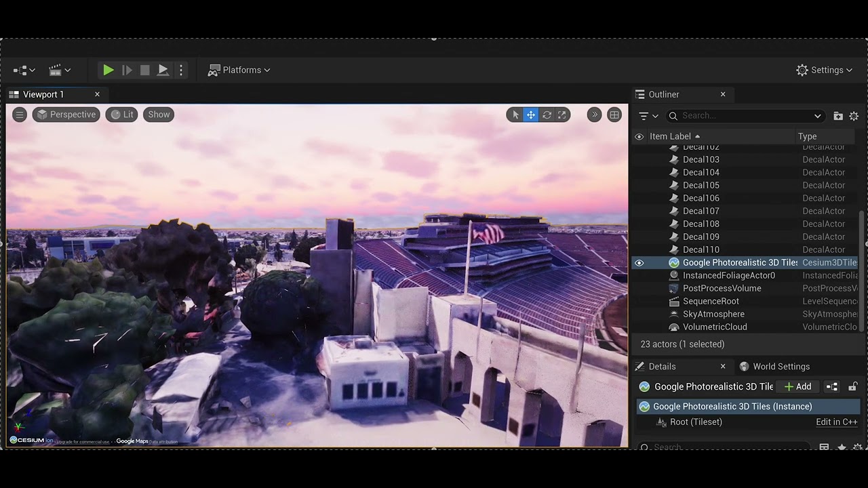Toggle viewport four-pane layout button

[x=614, y=115]
